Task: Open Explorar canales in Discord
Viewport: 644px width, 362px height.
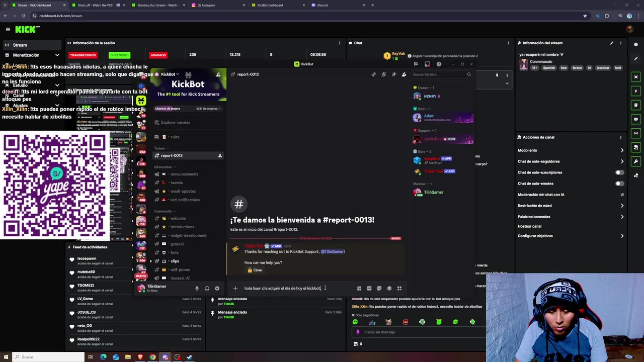Action: (x=175, y=122)
